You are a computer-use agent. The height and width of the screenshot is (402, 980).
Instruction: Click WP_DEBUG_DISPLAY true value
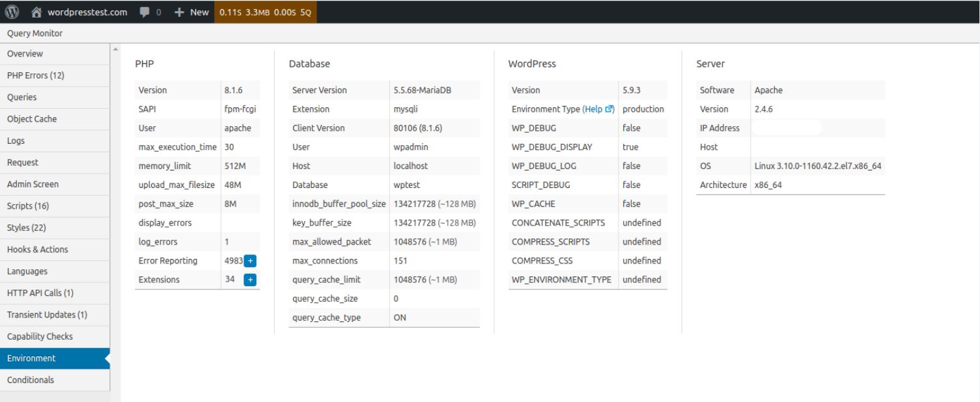click(630, 147)
